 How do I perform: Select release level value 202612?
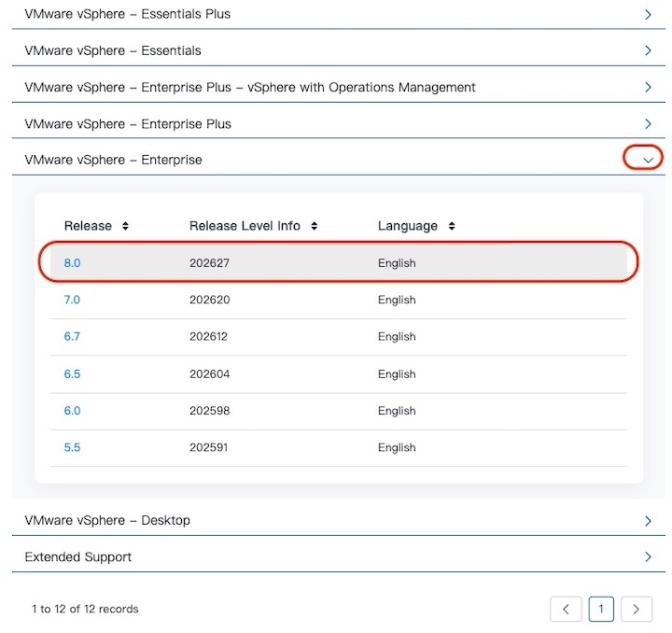208,336
